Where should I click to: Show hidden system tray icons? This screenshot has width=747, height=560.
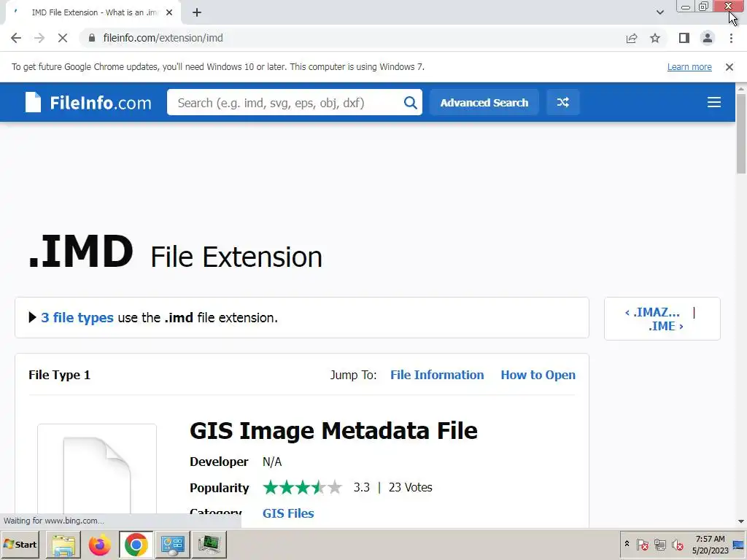(627, 544)
